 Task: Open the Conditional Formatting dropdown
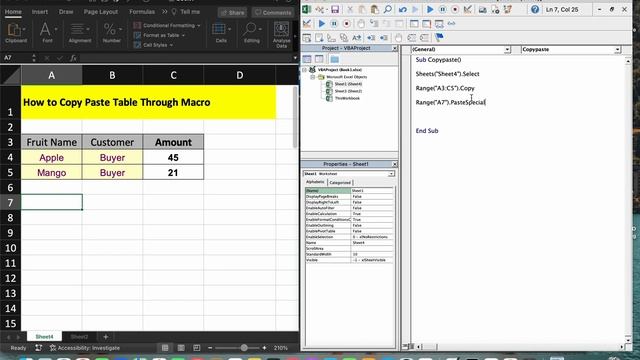coord(167,25)
